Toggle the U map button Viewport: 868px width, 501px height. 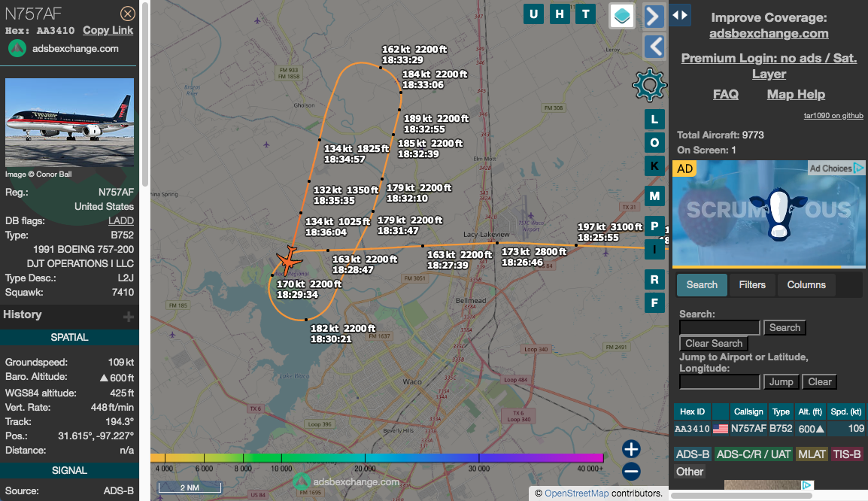(x=533, y=14)
